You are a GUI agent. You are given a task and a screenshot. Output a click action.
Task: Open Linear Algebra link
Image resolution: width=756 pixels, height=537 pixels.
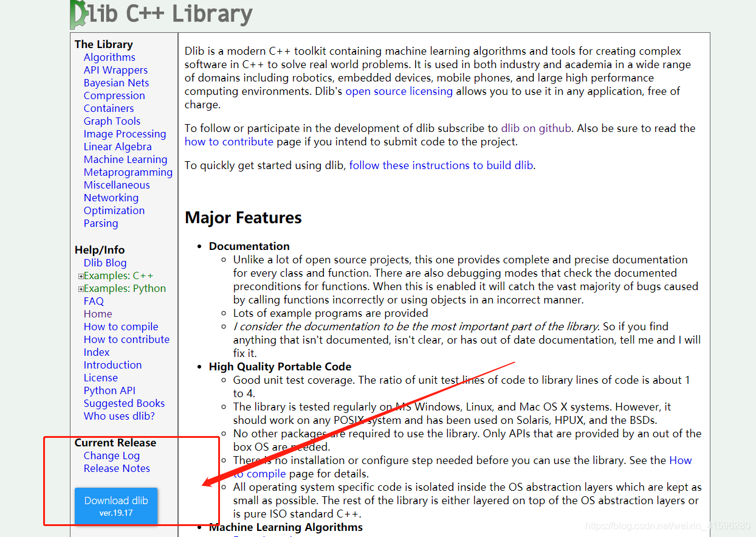(118, 147)
